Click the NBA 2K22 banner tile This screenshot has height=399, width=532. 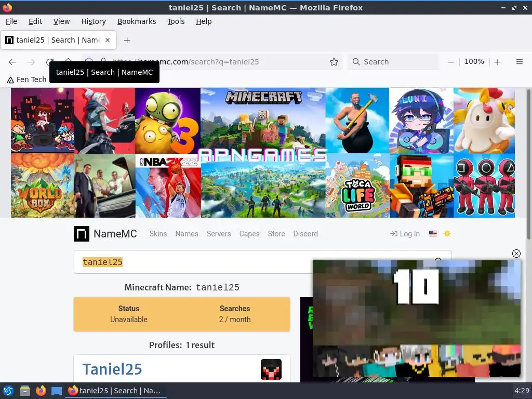pyautogui.click(x=168, y=185)
